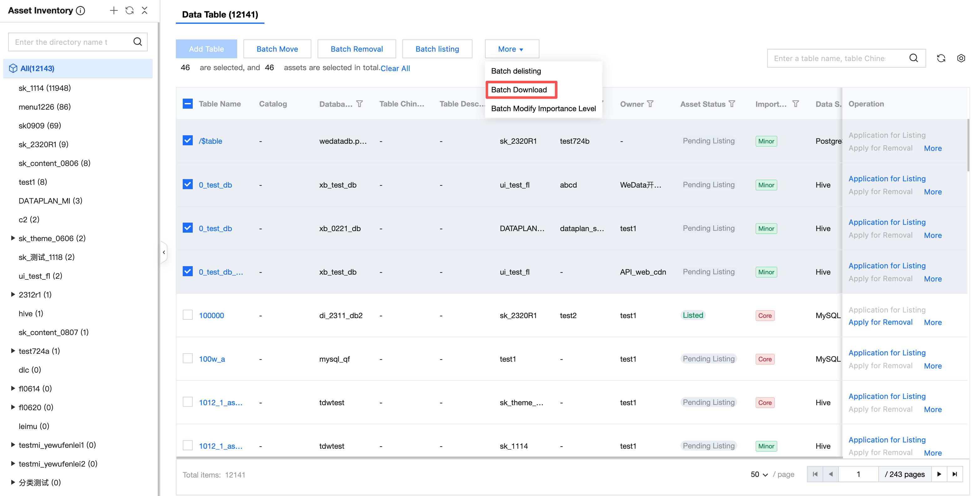Open the Asset Status filter icon
Viewport: 980px width, 496px height.
click(732, 104)
